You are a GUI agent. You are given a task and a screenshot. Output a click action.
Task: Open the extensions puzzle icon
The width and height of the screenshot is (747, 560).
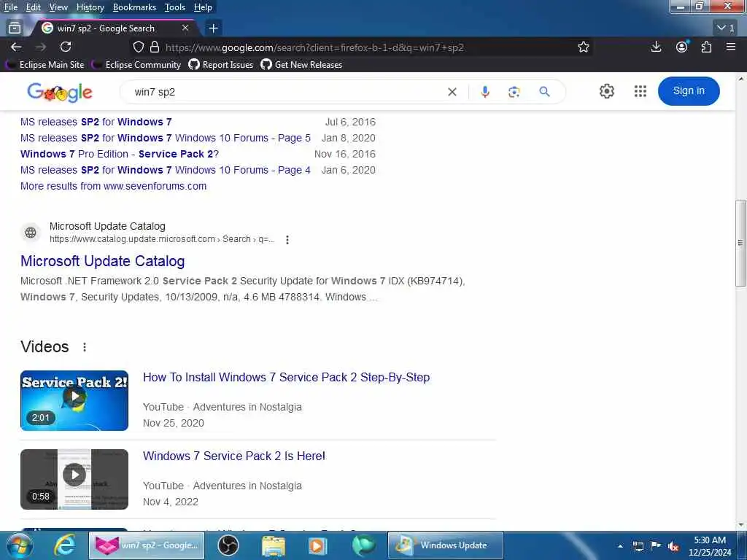coord(706,47)
